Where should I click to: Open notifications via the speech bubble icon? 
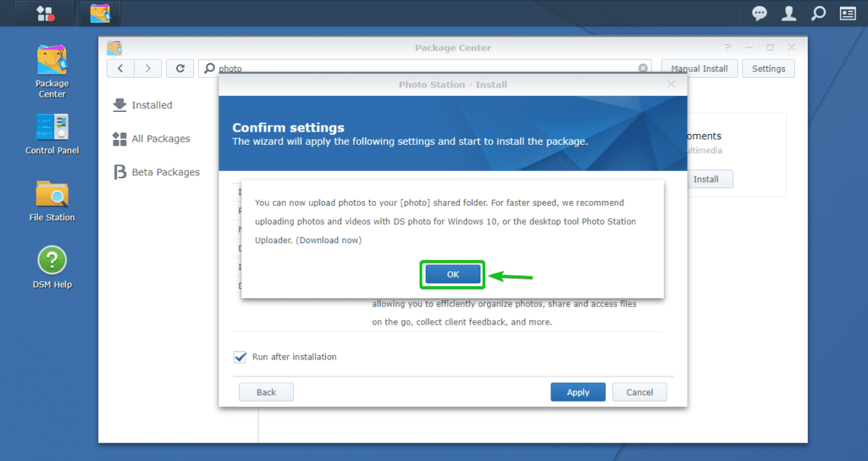click(x=759, y=13)
